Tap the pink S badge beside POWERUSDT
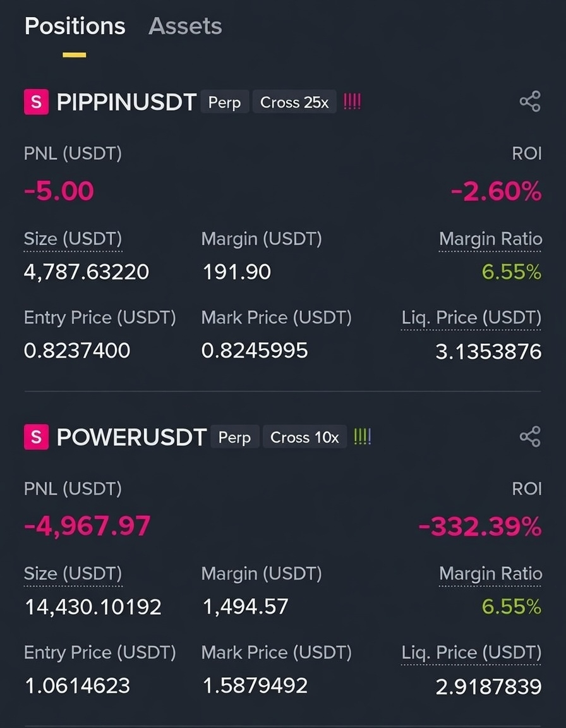 36,437
